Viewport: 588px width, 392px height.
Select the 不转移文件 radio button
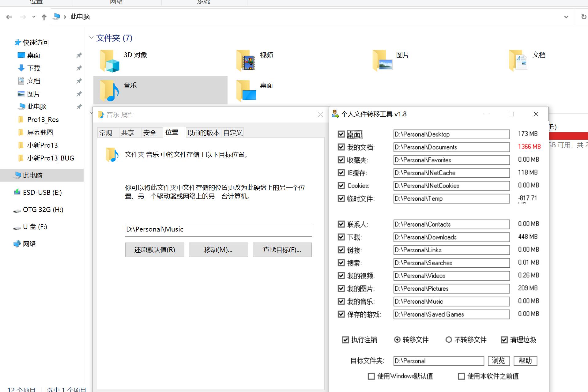(449, 340)
